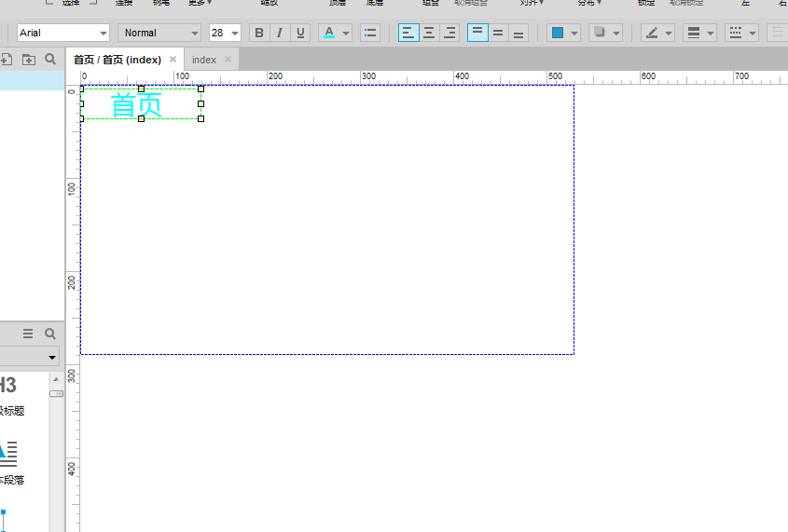
Task: Search pages with the magnifier icon
Action: 50,60
